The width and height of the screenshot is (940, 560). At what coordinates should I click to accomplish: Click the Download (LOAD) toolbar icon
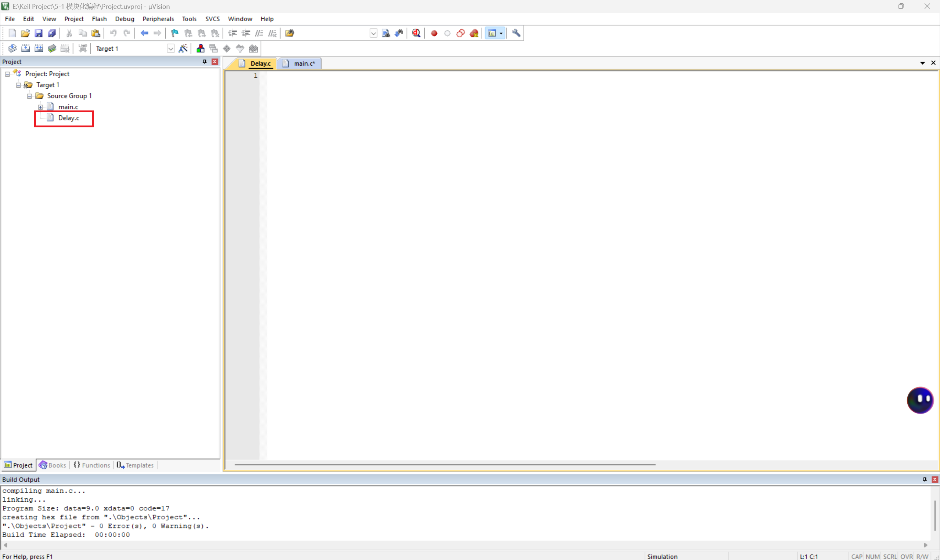click(x=83, y=48)
